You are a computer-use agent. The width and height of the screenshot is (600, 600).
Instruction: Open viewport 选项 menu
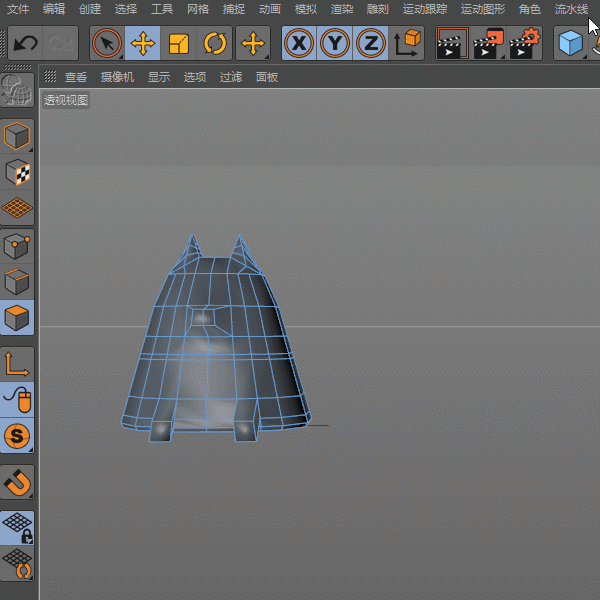[195, 77]
